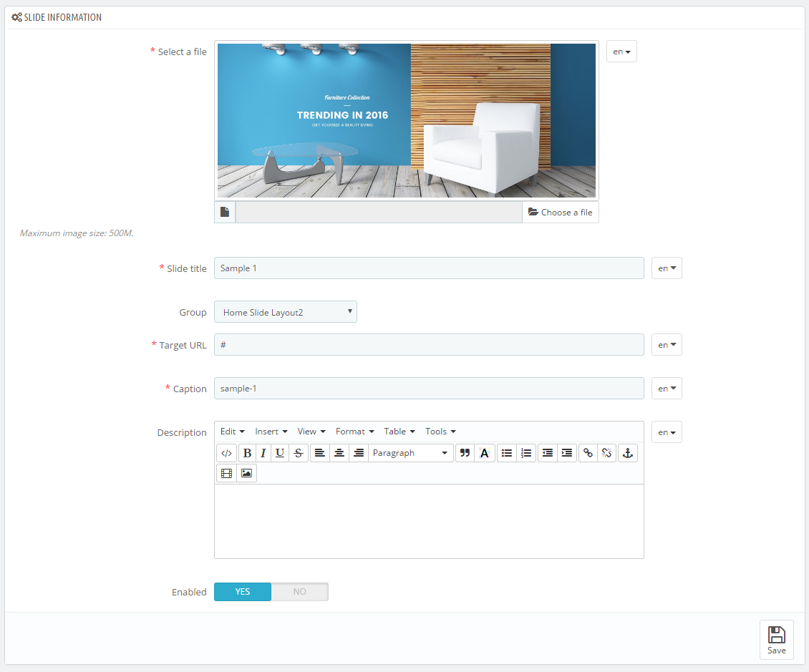Open the Insert menu in the editor
This screenshot has width=809, height=672.
tap(271, 432)
